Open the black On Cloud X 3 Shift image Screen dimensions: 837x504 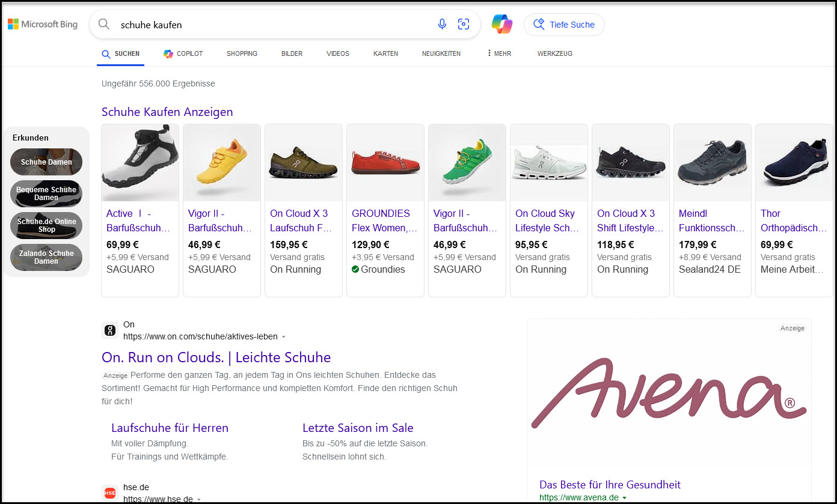631,163
